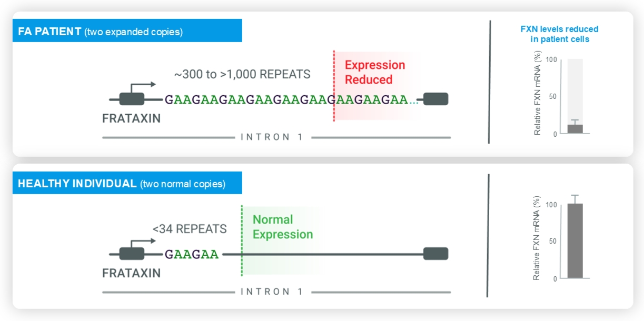Click the "<34 REPEATS" text
Image resolution: width=644 pixels, height=321 pixels.
[x=190, y=229]
